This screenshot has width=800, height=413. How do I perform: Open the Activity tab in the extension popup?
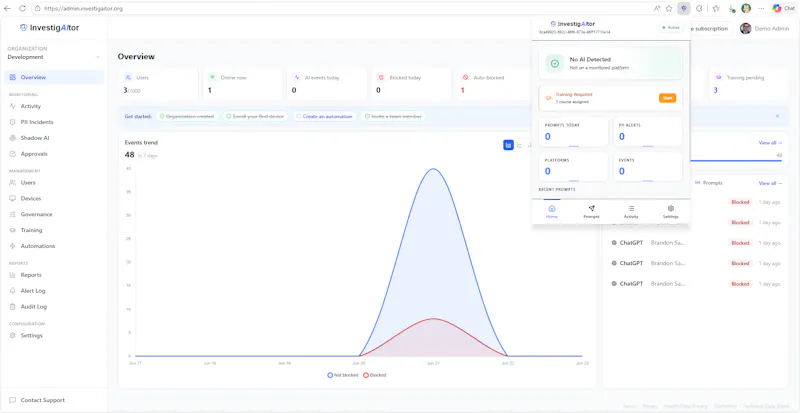tap(631, 212)
